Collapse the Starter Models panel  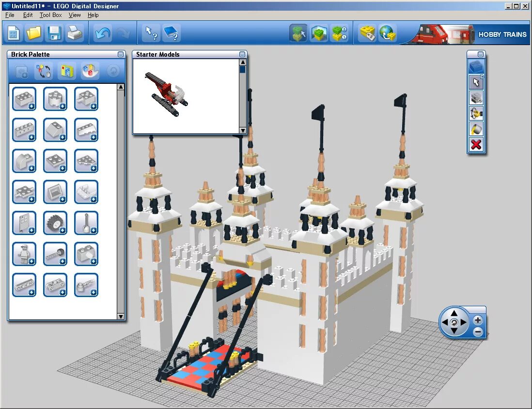pyautogui.click(x=242, y=54)
